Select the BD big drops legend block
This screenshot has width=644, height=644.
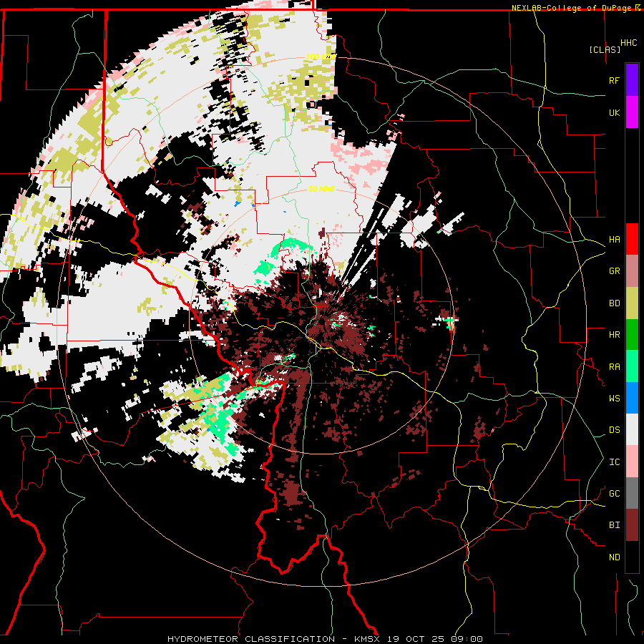pyautogui.click(x=632, y=303)
